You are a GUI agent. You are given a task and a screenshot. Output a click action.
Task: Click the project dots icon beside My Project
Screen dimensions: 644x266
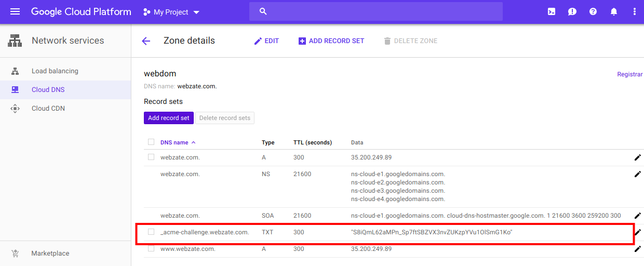coord(146,12)
